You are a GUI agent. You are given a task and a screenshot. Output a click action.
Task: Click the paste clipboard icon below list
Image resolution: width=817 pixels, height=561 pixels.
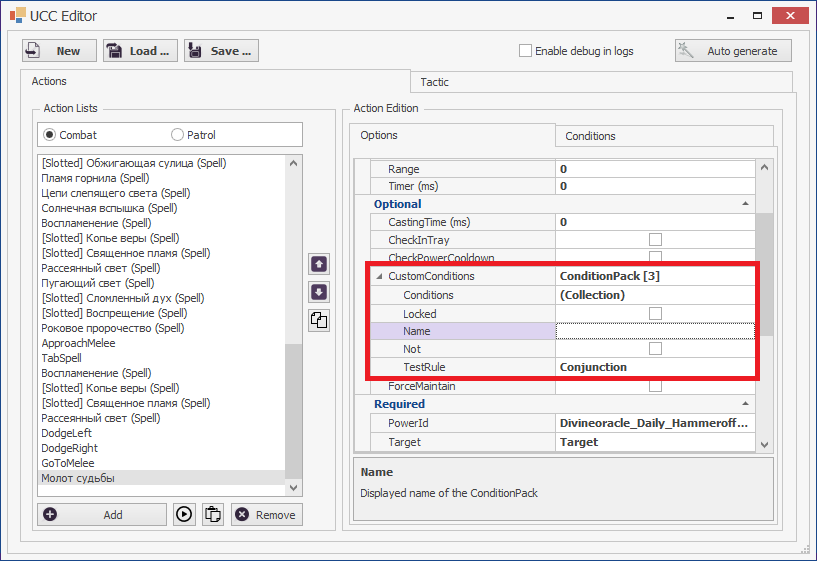213,515
